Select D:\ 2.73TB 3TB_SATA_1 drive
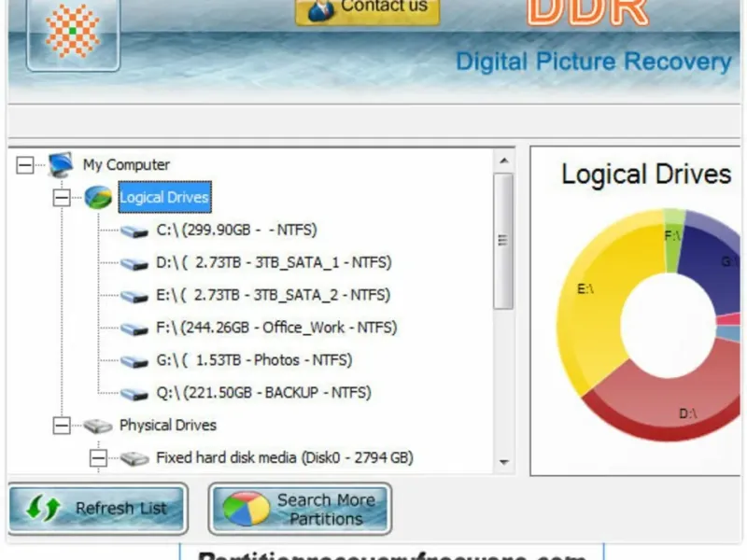 point(274,262)
